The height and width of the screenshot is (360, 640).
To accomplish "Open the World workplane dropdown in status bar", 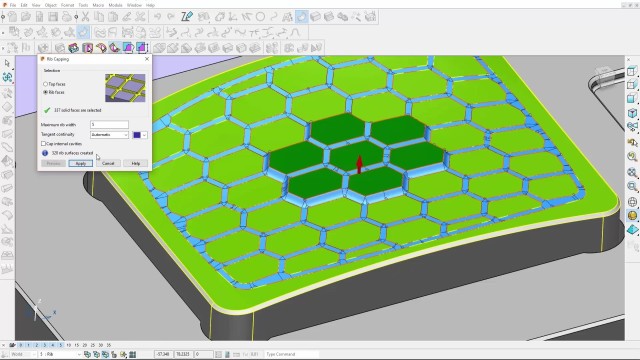I will pyautogui.click(x=24, y=354).
